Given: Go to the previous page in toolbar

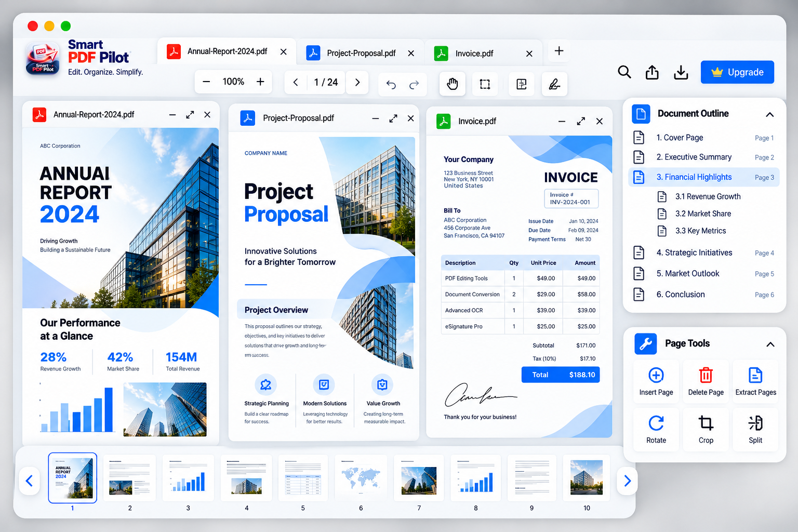Looking at the screenshot, I should [296, 82].
